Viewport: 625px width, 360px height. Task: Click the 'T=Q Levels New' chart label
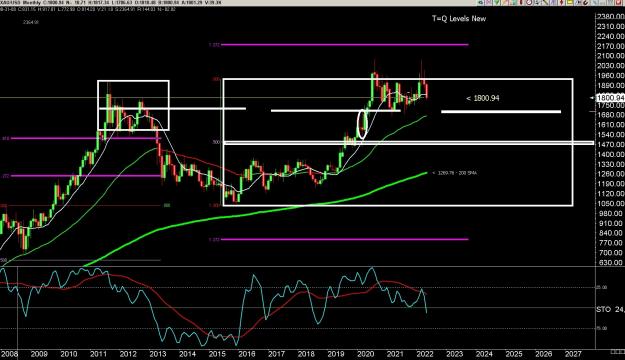459,18
